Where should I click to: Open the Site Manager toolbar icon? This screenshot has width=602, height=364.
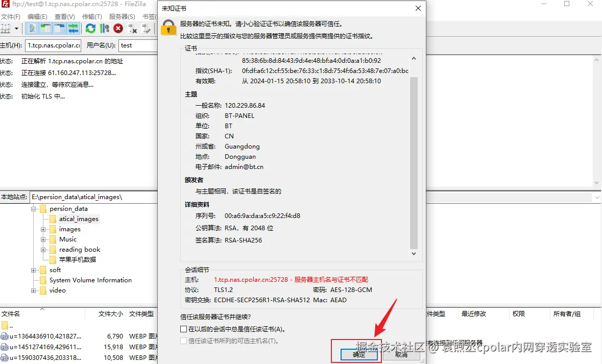(6, 29)
